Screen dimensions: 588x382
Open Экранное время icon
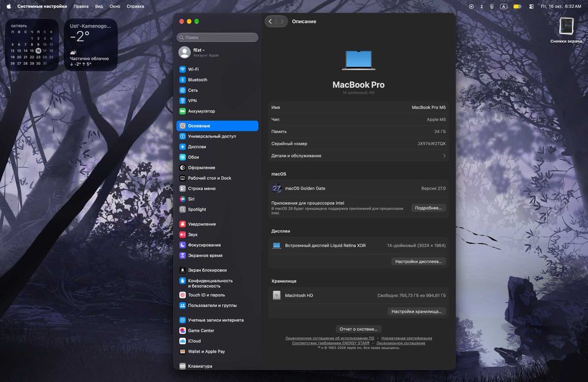[182, 256]
